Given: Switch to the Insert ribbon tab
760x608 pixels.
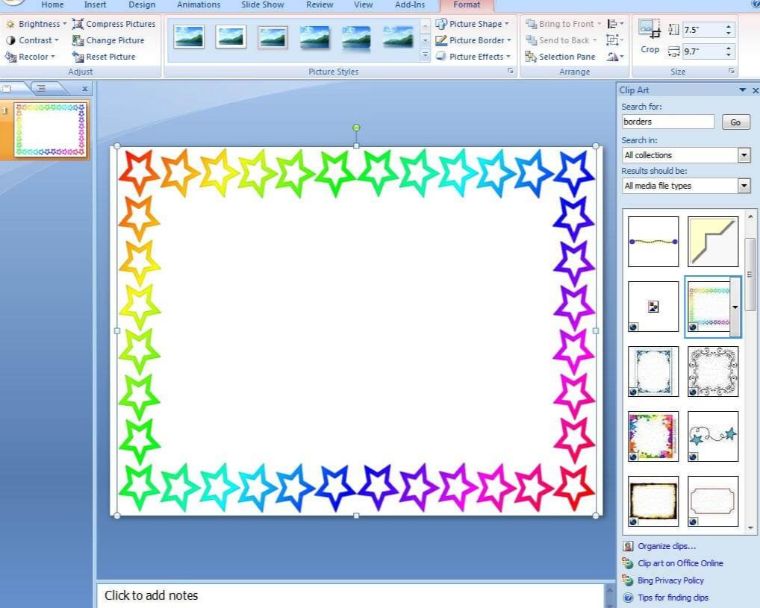Looking at the screenshot, I should tap(95, 5).
